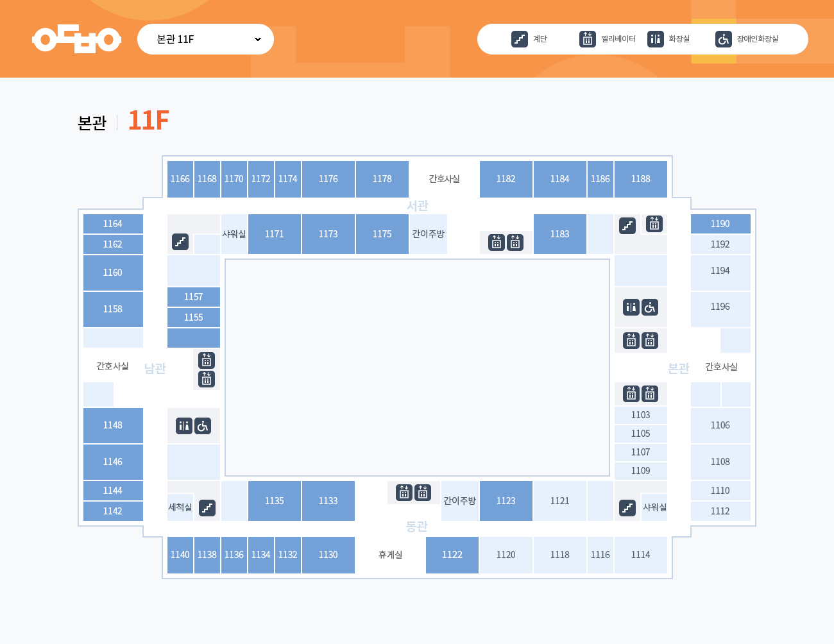Image resolution: width=834 pixels, height=644 pixels.
Task: Click the 간이주방 room next to 1123
Action: coord(460,501)
